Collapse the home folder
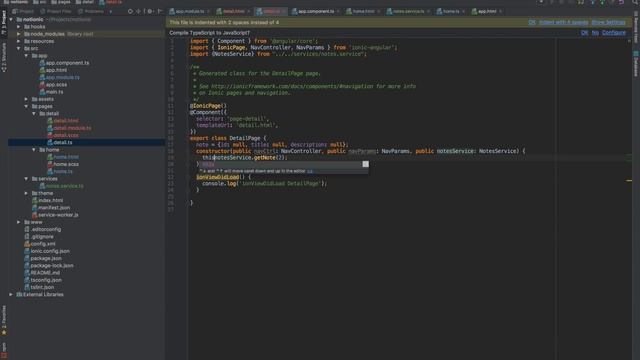Viewport: 640px width, 360px height. [34, 150]
